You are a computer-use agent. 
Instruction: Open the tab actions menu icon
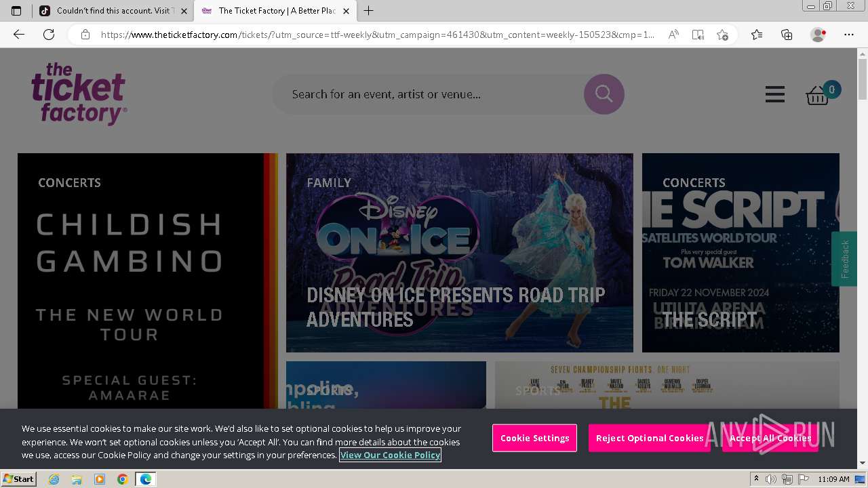[x=16, y=11]
